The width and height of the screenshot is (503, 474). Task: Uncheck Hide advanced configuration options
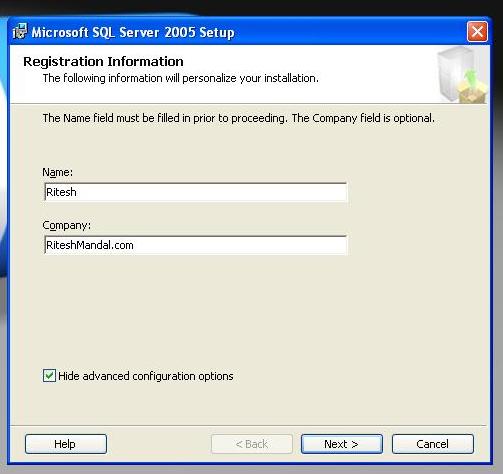pos(49,376)
